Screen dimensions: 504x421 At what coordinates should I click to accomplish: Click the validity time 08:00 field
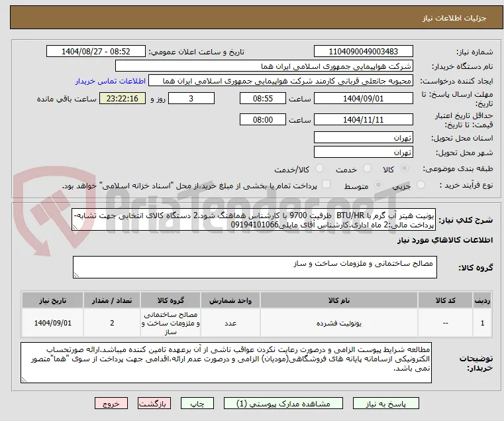click(x=263, y=120)
